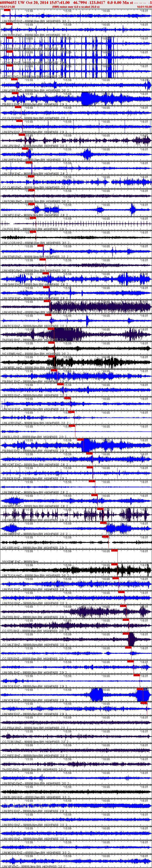
Task: Click the end time 16:01:18.00 label
Action: tap(144, 7)
